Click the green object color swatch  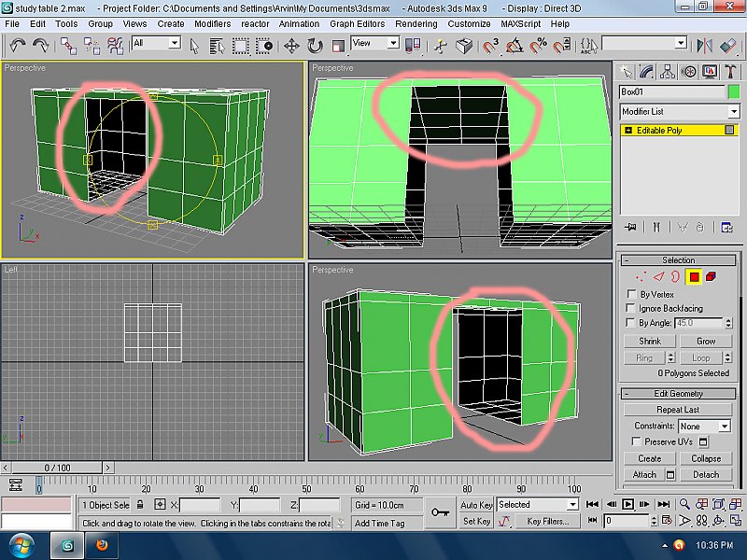coord(734,91)
